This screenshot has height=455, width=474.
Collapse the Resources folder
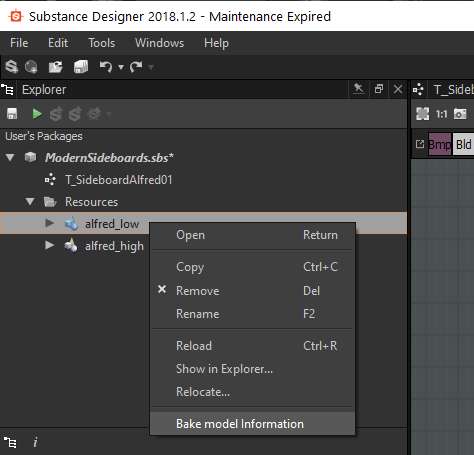pos(30,202)
